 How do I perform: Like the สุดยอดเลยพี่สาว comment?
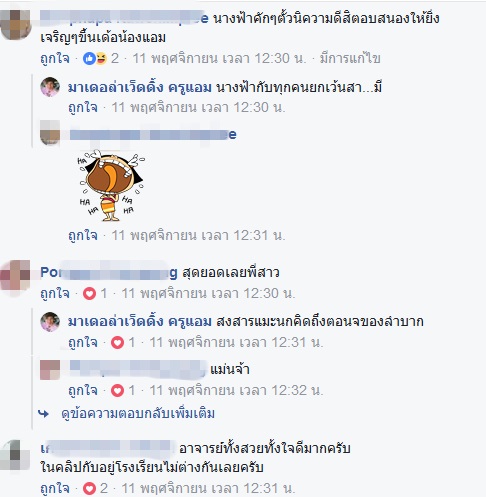pyautogui.click(x=55, y=294)
